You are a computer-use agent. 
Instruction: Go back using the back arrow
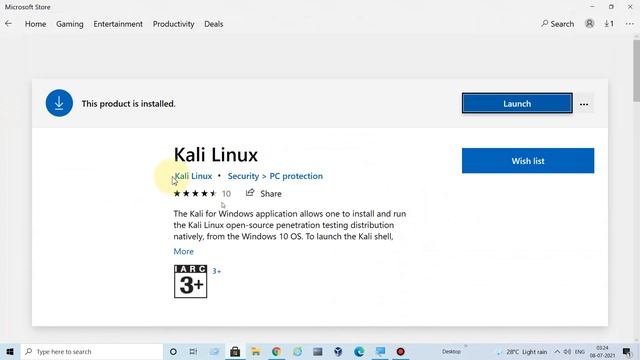(8, 24)
